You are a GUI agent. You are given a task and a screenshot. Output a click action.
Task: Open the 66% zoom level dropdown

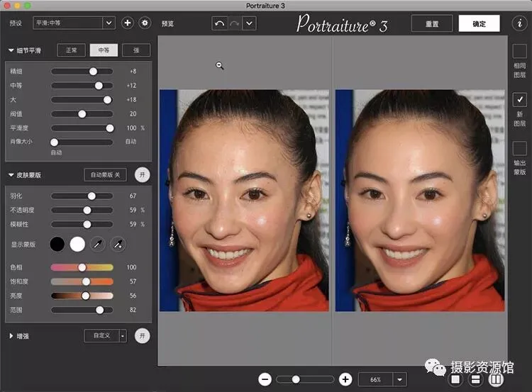point(399,379)
